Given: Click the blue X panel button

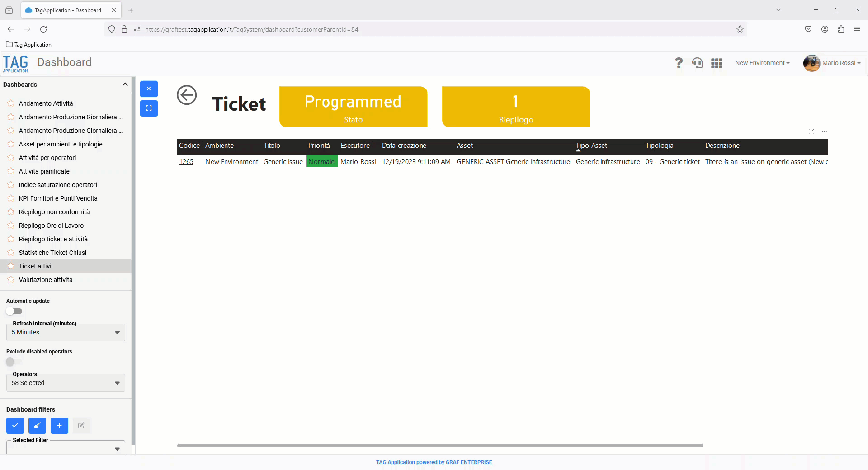Looking at the screenshot, I should (149, 89).
